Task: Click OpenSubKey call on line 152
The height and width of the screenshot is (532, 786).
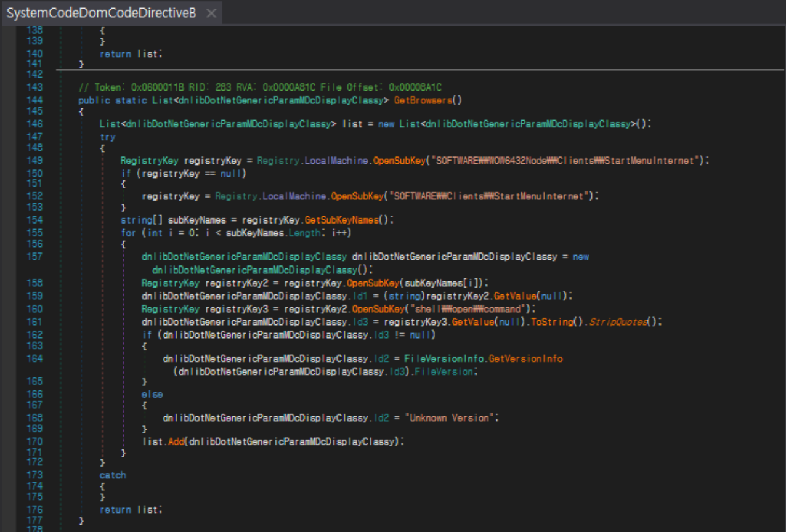Action: click(357, 196)
